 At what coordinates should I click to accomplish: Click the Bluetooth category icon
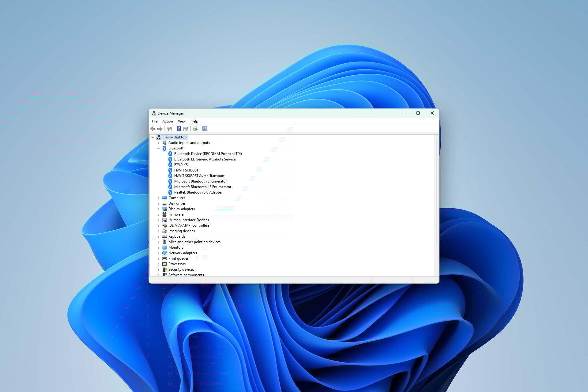coord(164,148)
